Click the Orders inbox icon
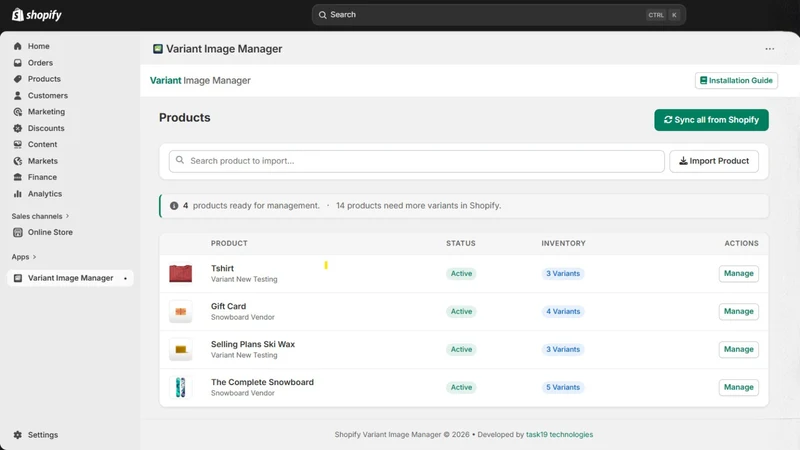The width and height of the screenshot is (800, 450). tap(18, 63)
